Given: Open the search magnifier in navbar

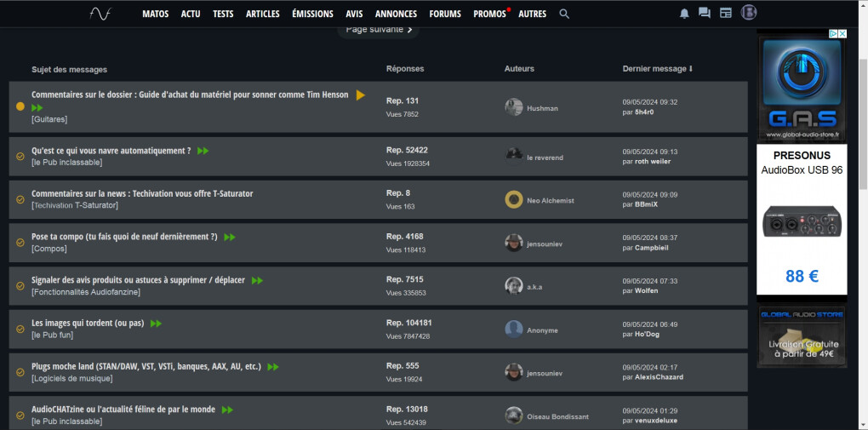Looking at the screenshot, I should pyautogui.click(x=564, y=14).
